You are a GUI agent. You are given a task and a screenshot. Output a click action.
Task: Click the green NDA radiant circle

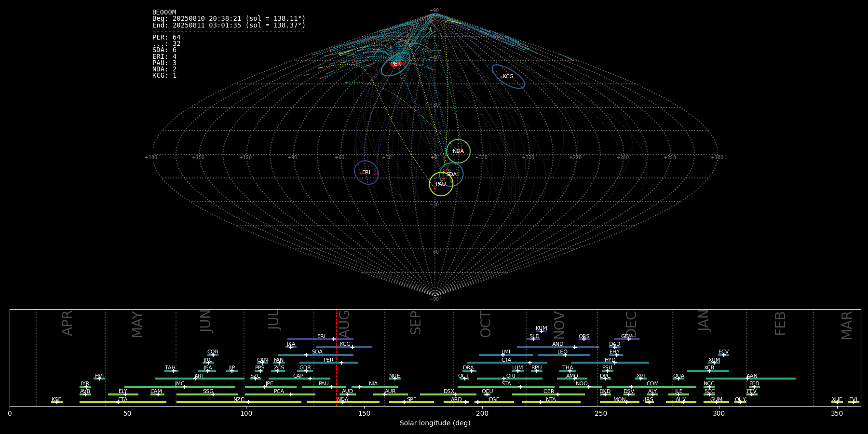pos(458,151)
